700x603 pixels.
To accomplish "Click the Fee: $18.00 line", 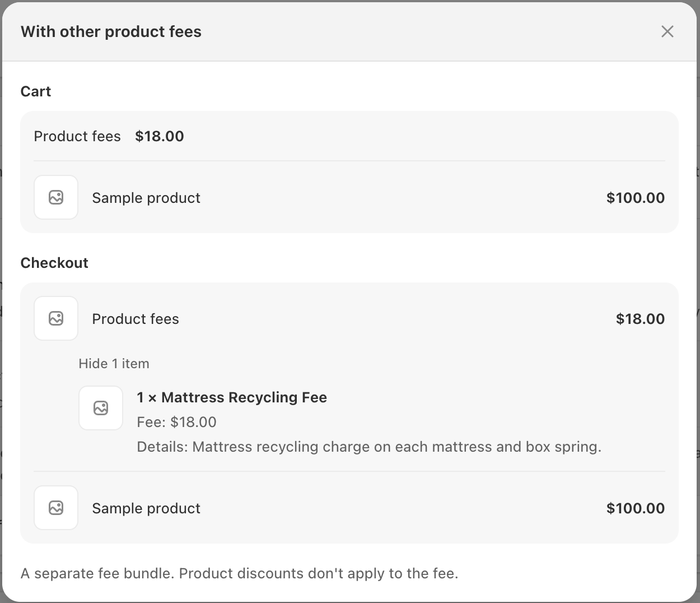I will [176, 422].
